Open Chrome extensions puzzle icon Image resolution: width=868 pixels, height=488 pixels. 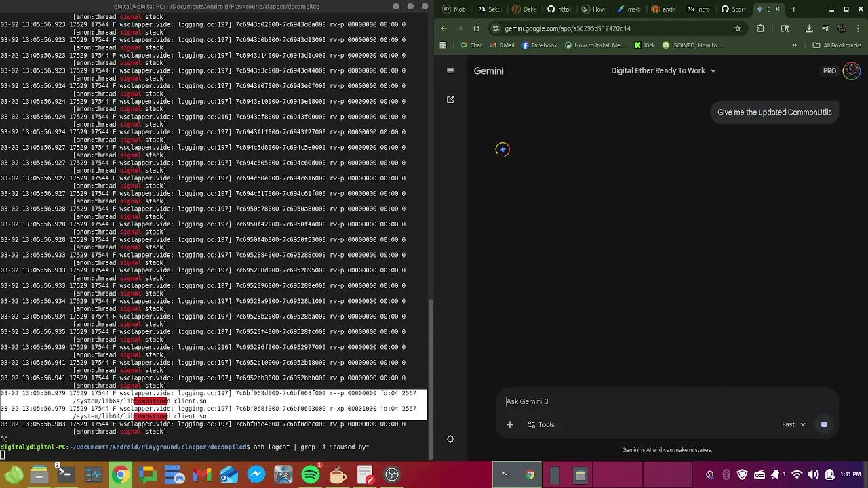point(760,28)
